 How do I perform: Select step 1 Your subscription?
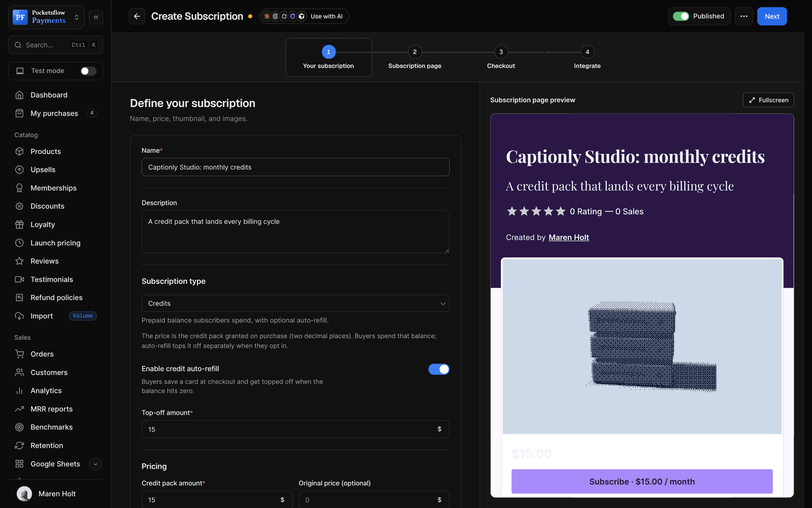click(x=329, y=58)
